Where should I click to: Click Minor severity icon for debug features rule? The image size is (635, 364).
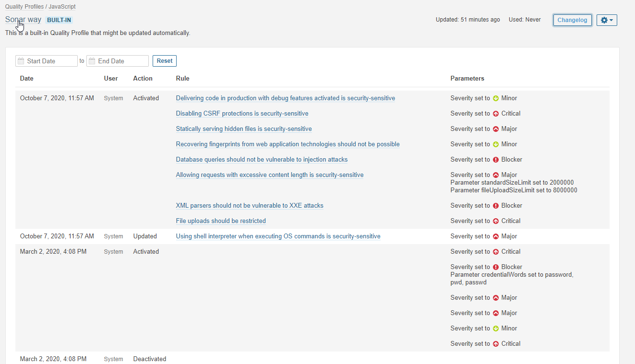coord(496,98)
